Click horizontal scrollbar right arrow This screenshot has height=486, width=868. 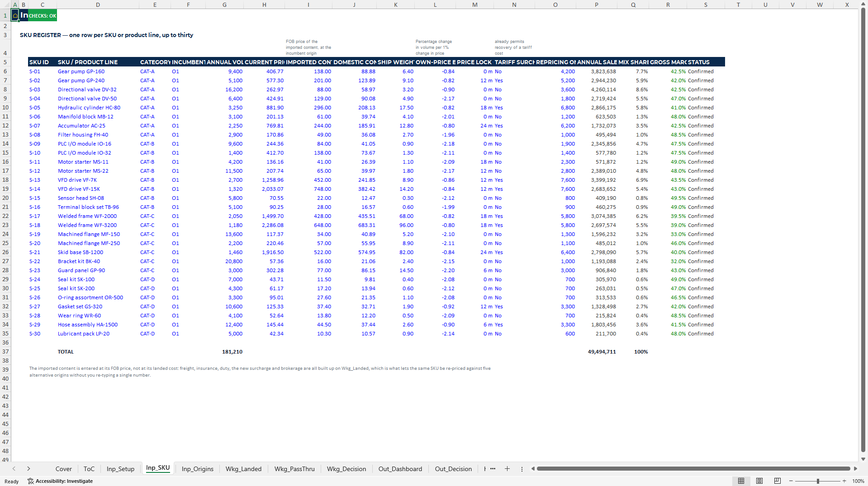point(855,469)
